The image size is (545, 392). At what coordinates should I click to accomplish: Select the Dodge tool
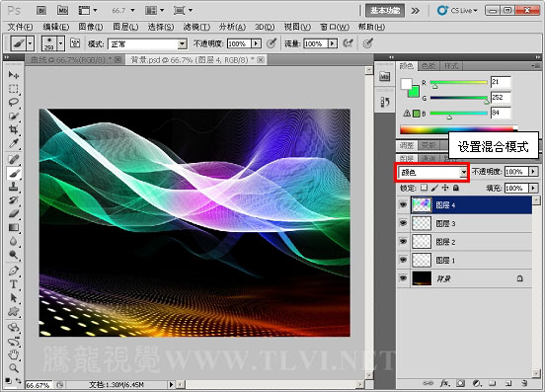pos(14,255)
